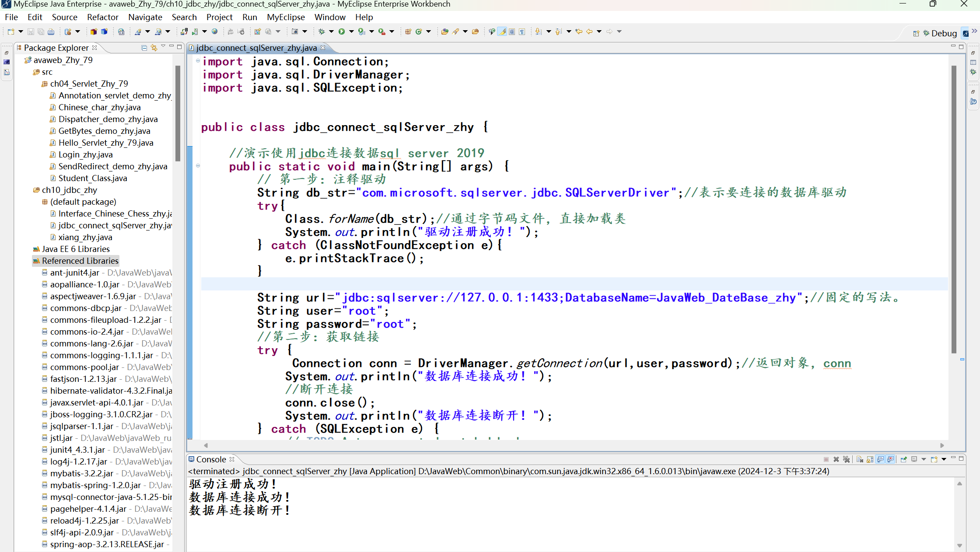This screenshot has height=552, width=980.
Task: Run the program with green Run button
Action: [342, 31]
